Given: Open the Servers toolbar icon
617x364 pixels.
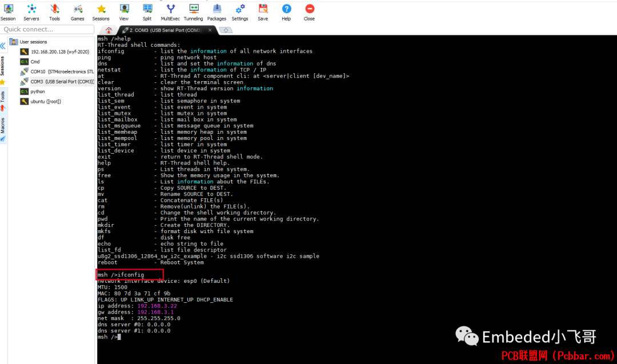Looking at the screenshot, I should click(x=31, y=12).
